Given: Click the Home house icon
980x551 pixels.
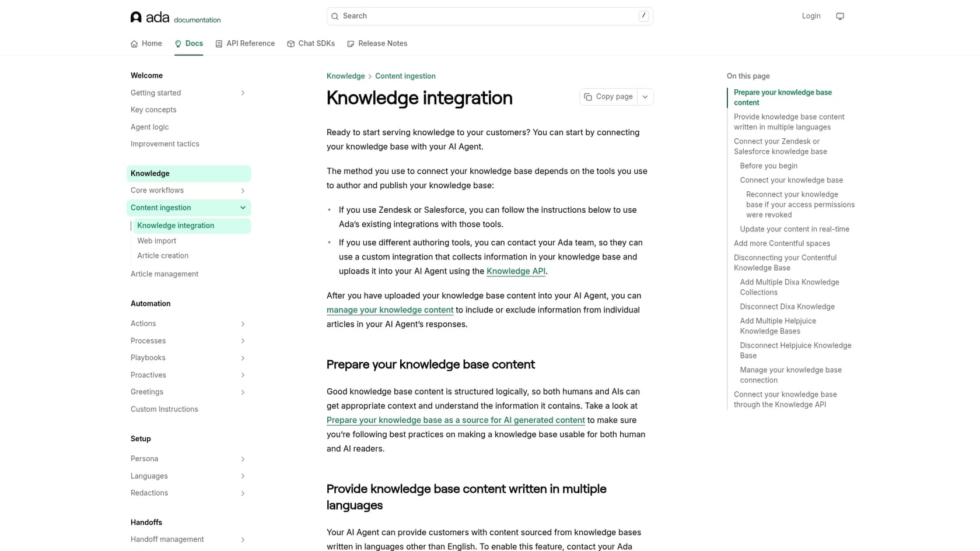Looking at the screenshot, I should click(134, 44).
